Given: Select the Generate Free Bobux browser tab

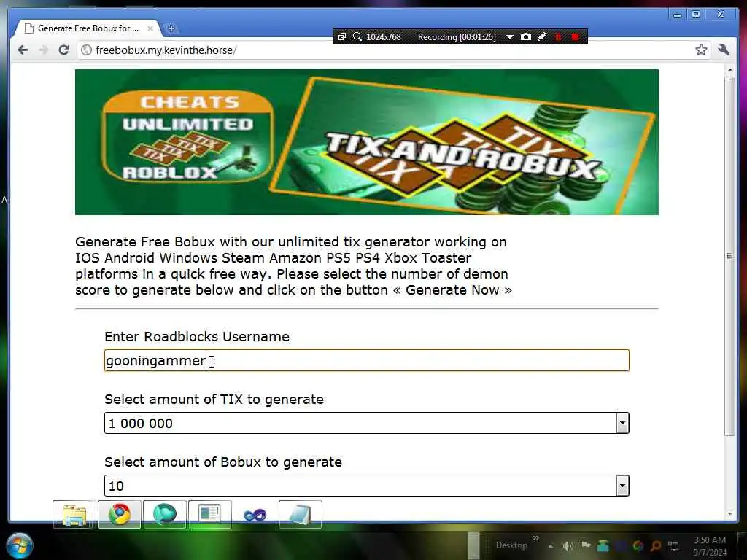Looking at the screenshot, I should tap(88, 28).
